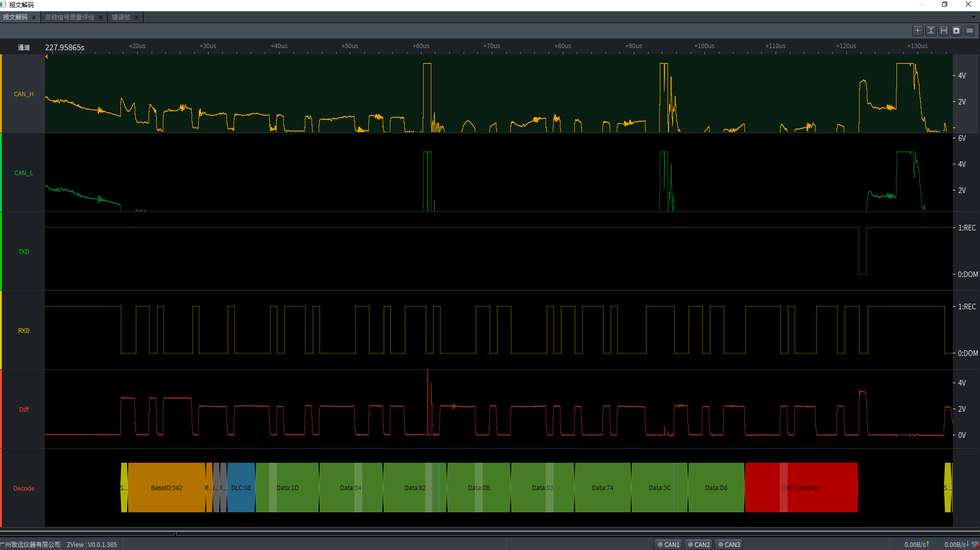Select the RXD channel label

click(x=24, y=331)
